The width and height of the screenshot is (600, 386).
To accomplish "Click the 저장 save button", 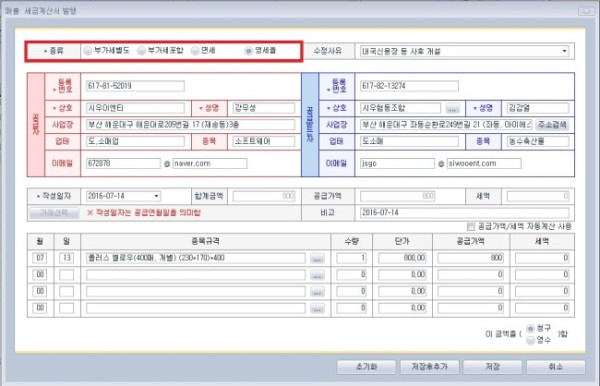I will pos(492,367).
